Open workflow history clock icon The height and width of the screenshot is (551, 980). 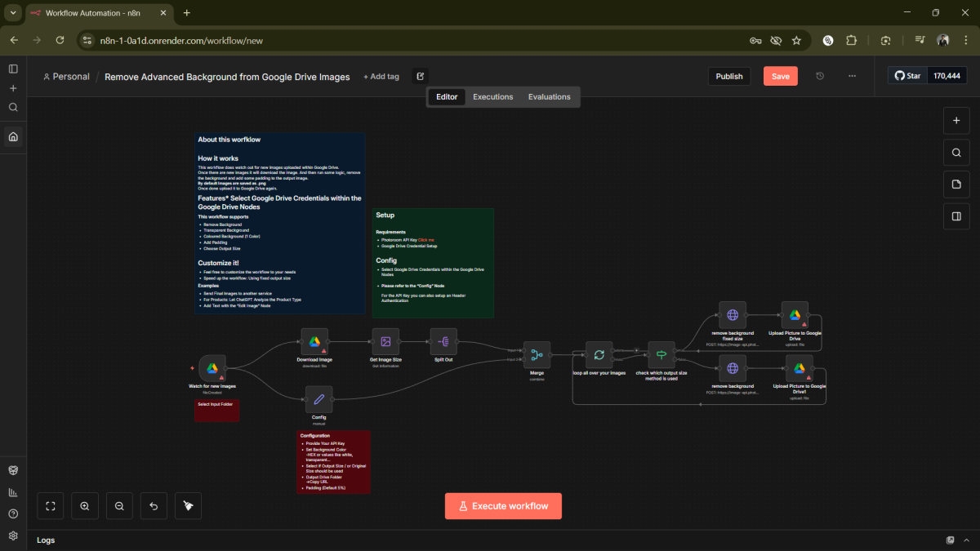click(x=820, y=76)
